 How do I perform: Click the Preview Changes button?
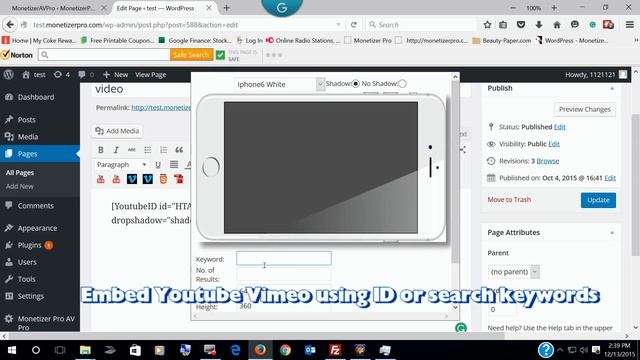point(584,109)
